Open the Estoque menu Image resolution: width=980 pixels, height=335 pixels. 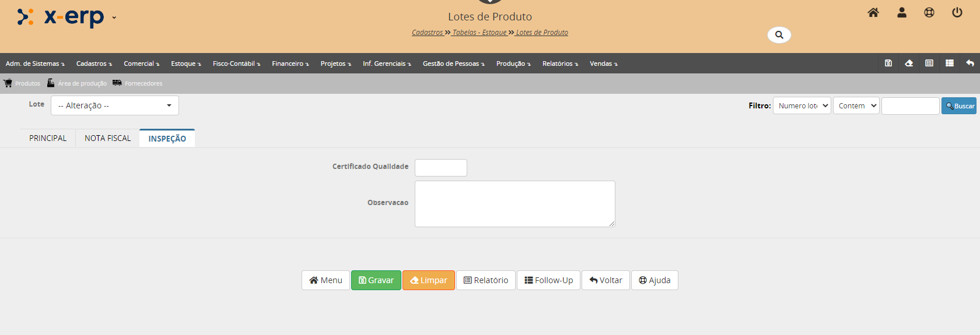coord(185,64)
